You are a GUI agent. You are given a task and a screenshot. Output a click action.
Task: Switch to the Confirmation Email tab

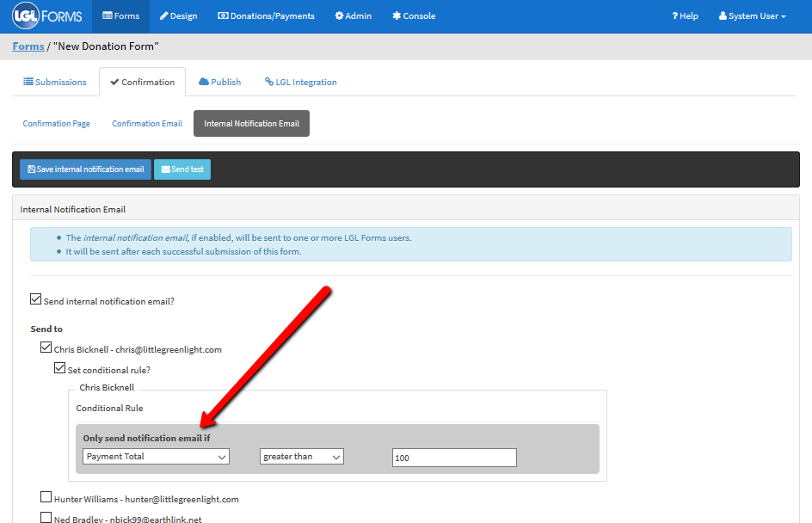tap(146, 123)
